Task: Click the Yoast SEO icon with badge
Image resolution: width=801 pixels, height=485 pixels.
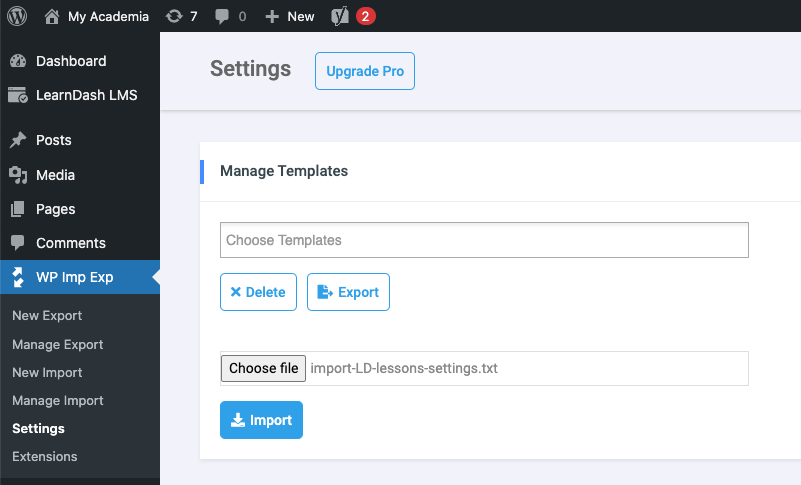Action: (x=340, y=16)
